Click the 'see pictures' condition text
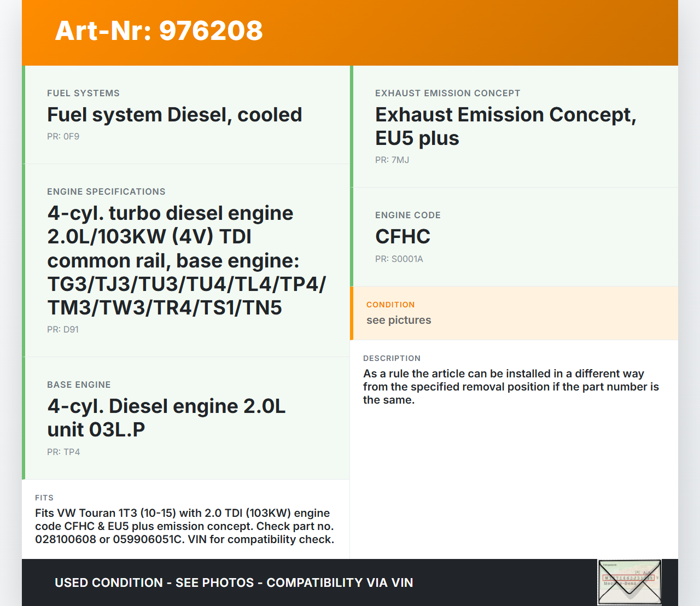 [x=399, y=321]
